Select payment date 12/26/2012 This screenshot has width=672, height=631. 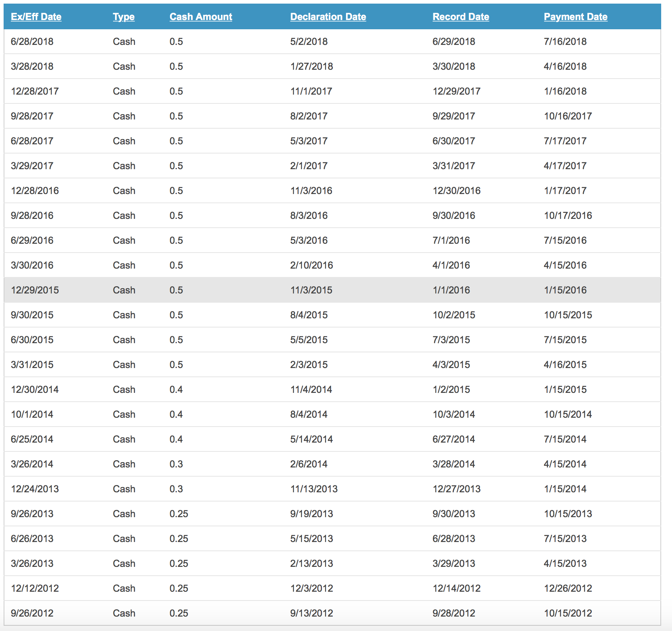tap(568, 589)
